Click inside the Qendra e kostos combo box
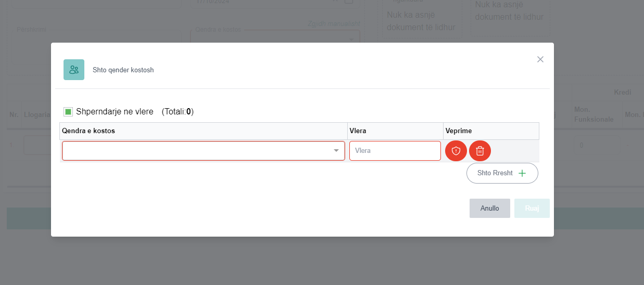Image resolution: width=644 pixels, height=285 pixels. [198, 151]
